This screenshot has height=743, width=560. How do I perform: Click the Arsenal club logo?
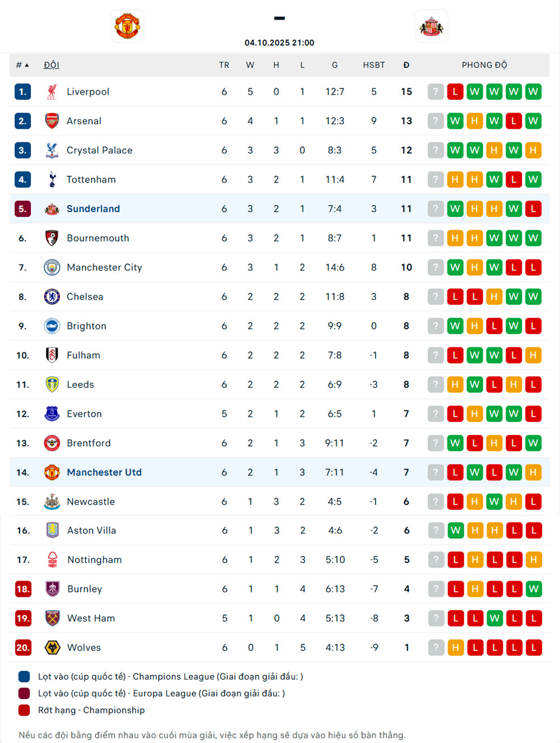pos(52,121)
